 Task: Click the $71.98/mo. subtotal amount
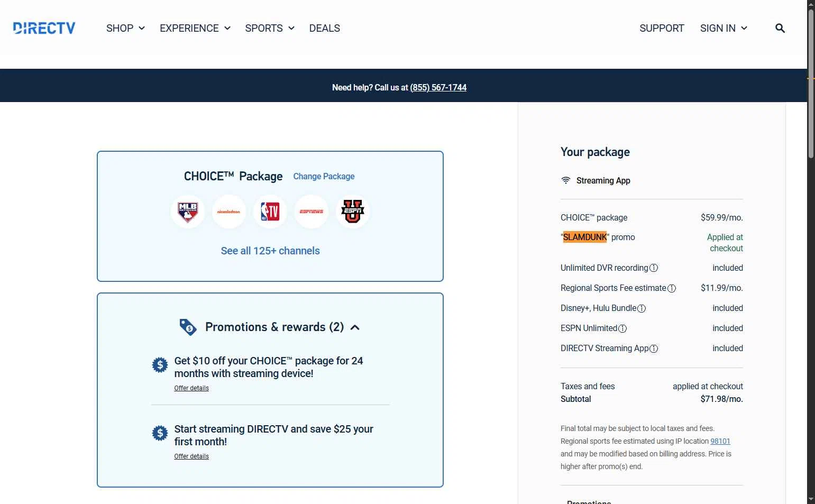point(721,399)
